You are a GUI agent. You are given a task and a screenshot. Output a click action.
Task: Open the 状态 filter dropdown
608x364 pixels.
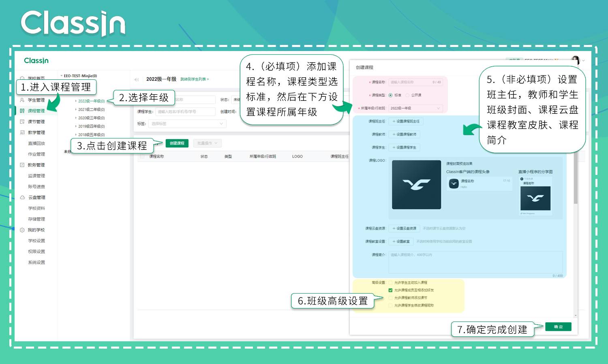click(236, 100)
